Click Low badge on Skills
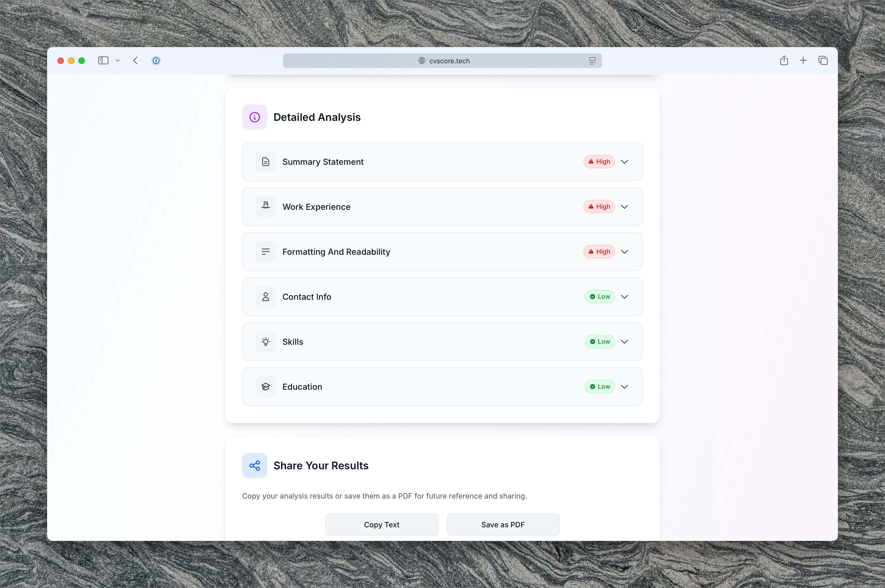This screenshot has height=588, width=885. 600,342
